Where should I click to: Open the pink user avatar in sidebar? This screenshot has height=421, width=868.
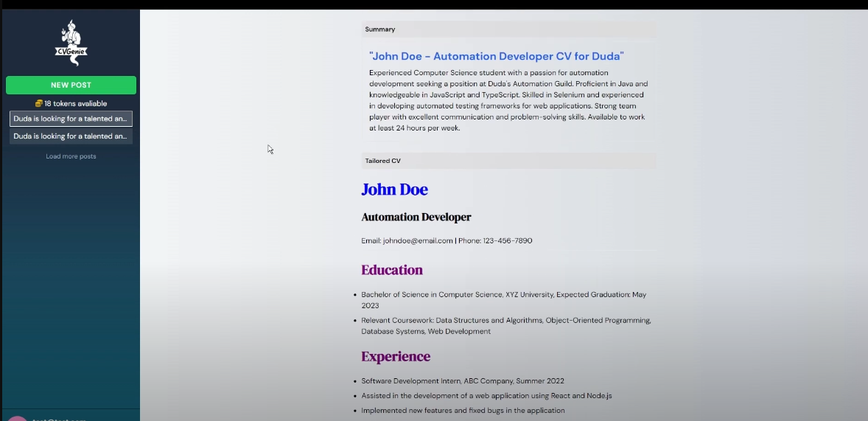pos(18,418)
